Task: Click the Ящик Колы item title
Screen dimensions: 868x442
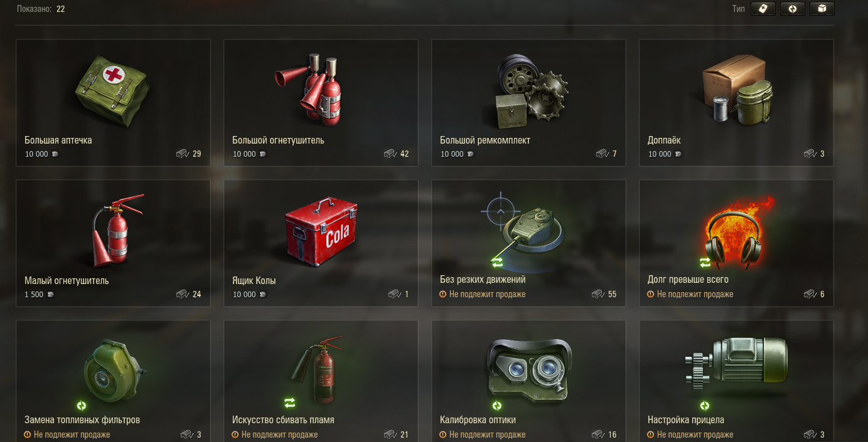Action: [254, 280]
